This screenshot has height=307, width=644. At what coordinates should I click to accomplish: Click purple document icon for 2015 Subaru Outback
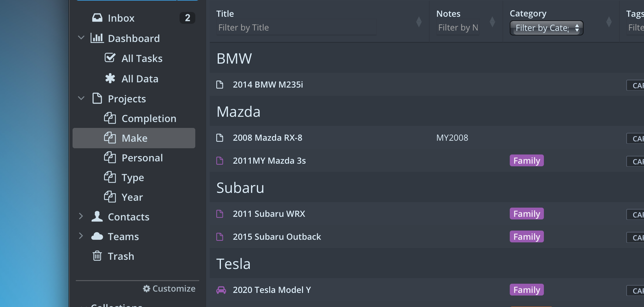220,237
